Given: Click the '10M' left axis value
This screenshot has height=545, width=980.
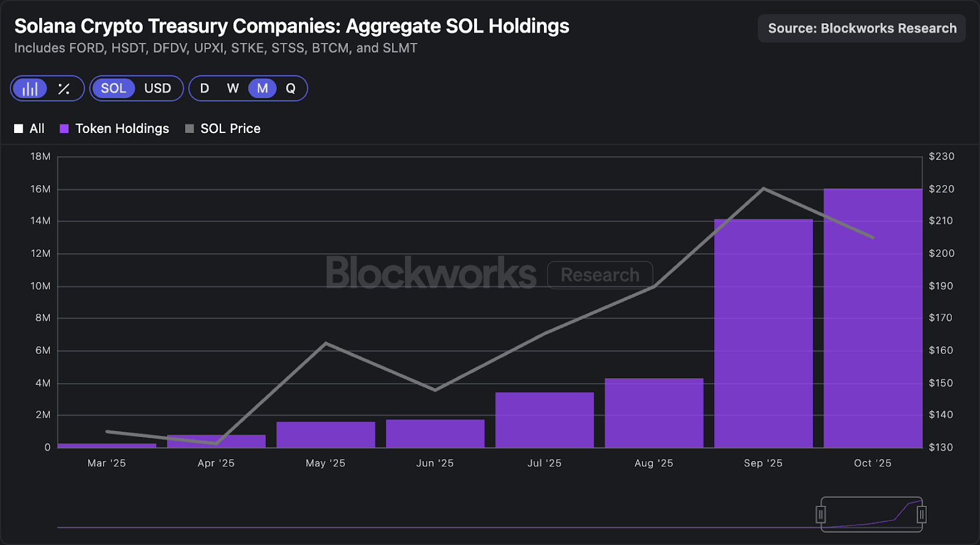Looking at the screenshot, I should pyautogui.click(x=40, y=286).
